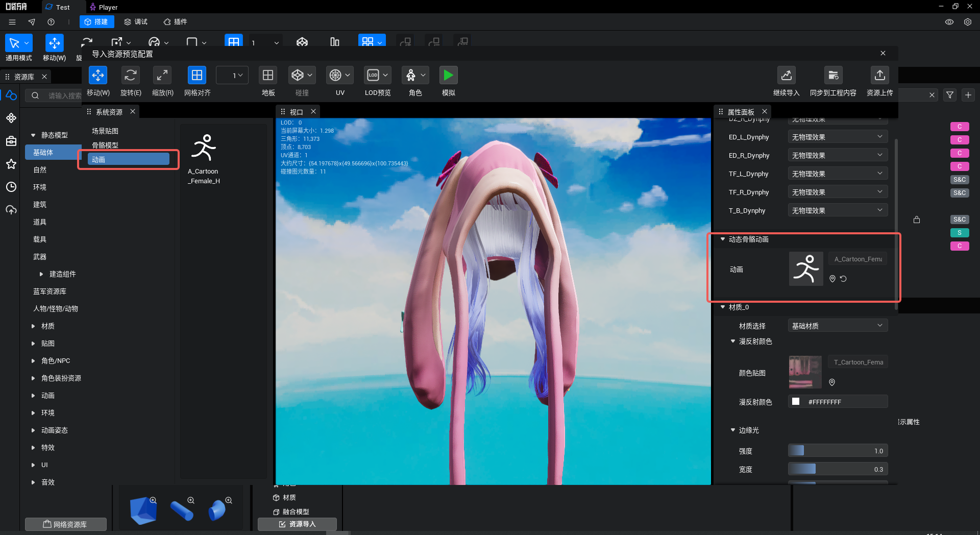Open the T_B_Dynphy physics effect dropdown
This screenshot has height=535, width=980.
(838, 210)
